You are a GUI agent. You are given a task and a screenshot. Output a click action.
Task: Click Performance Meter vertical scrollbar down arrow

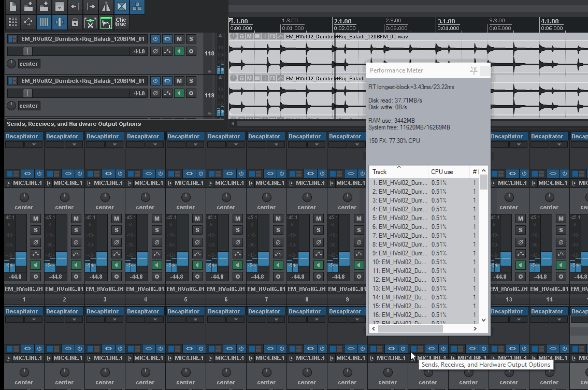pos(484,320)
